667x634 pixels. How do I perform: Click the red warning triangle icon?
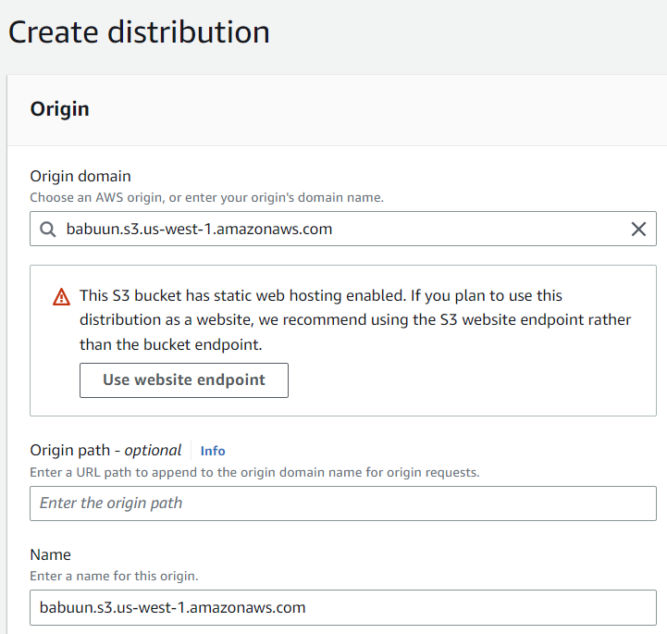61,297
